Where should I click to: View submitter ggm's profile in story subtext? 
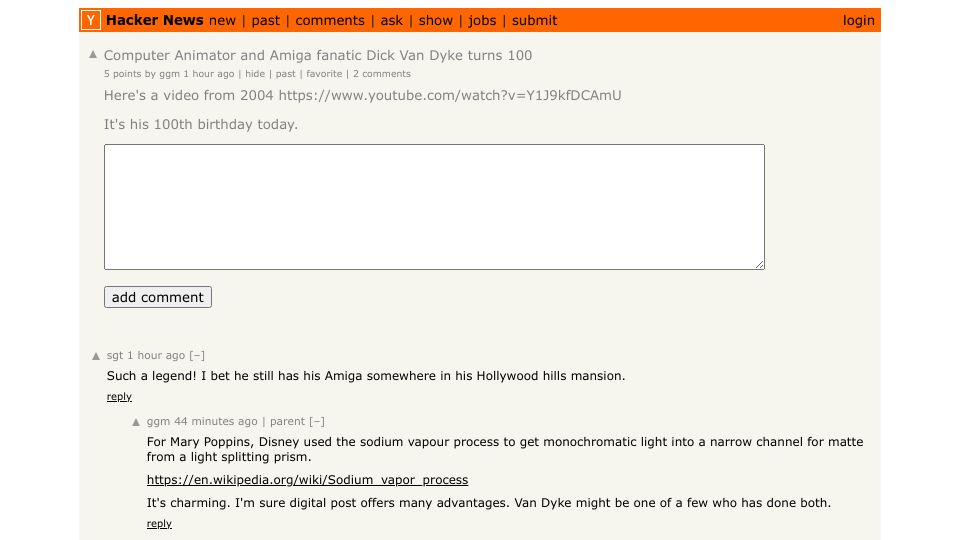click(x=170, y=73)
